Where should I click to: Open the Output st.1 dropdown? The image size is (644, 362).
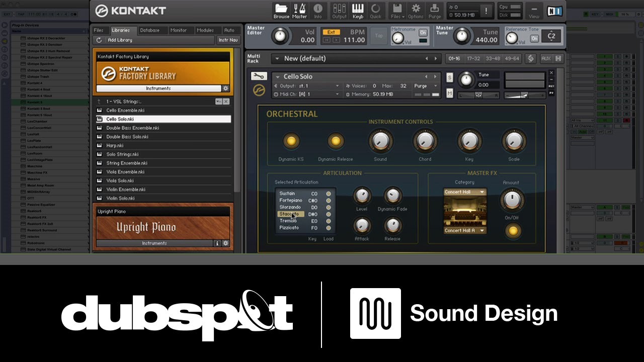click(x=307, y=86)
